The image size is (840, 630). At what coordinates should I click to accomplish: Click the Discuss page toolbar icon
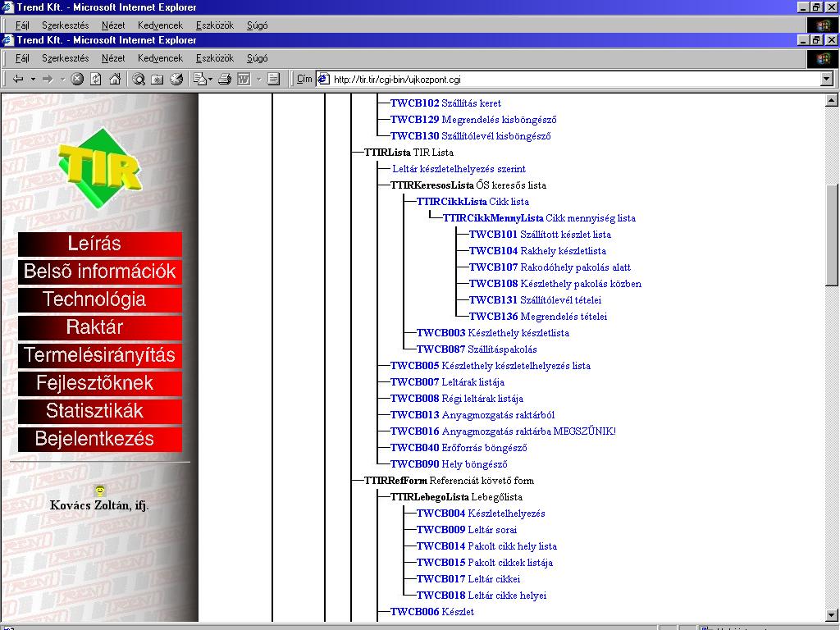[273, 80]
